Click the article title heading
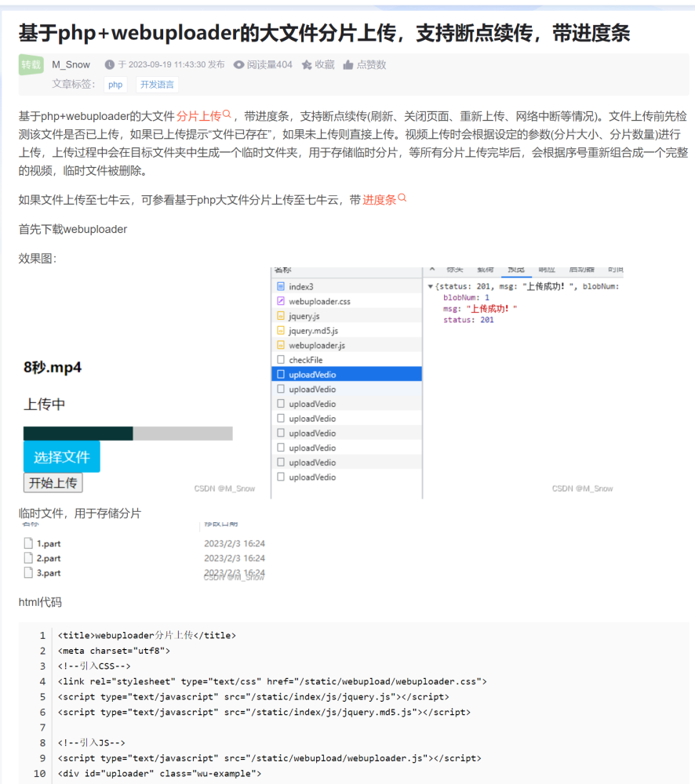The width and height of the screenshot is (695, 784). pyautogui.click(x=324, y=33)
